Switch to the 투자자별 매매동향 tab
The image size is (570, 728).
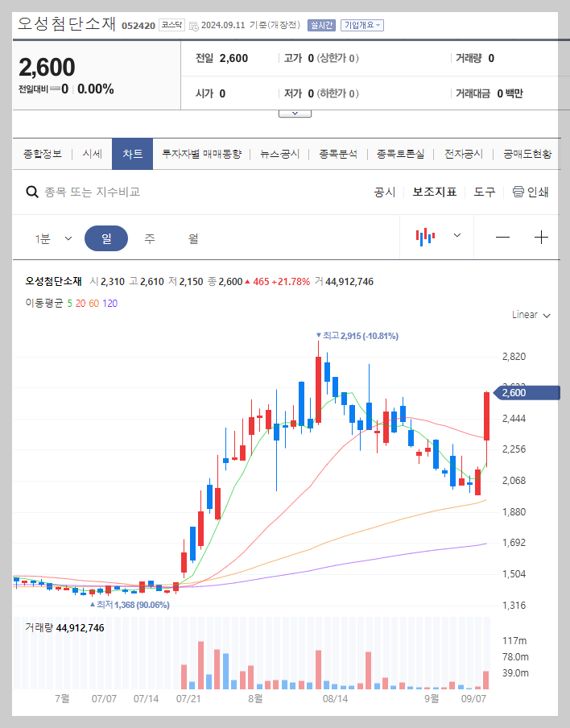202,153
